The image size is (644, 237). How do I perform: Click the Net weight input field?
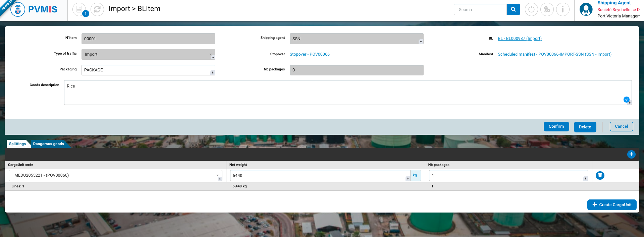pos(319,176)
